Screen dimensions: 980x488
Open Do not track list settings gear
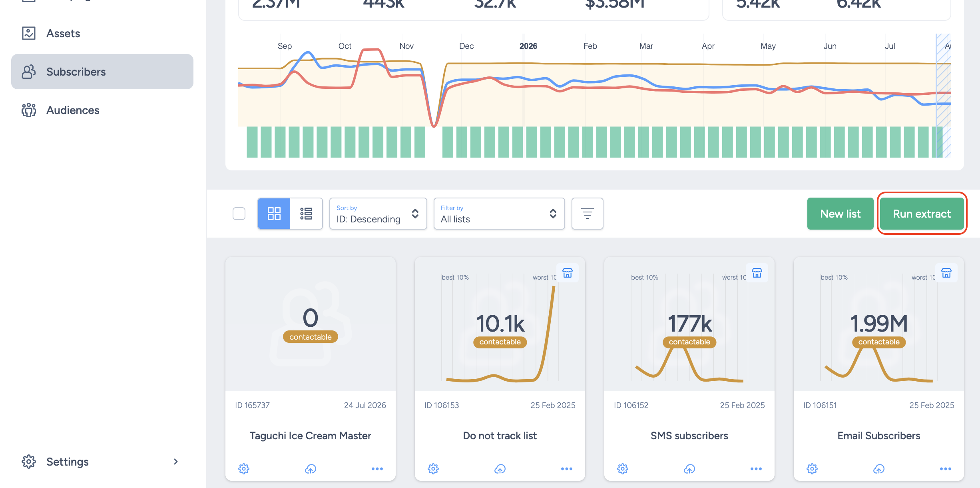pyautogui.click(x=433, y=469)
